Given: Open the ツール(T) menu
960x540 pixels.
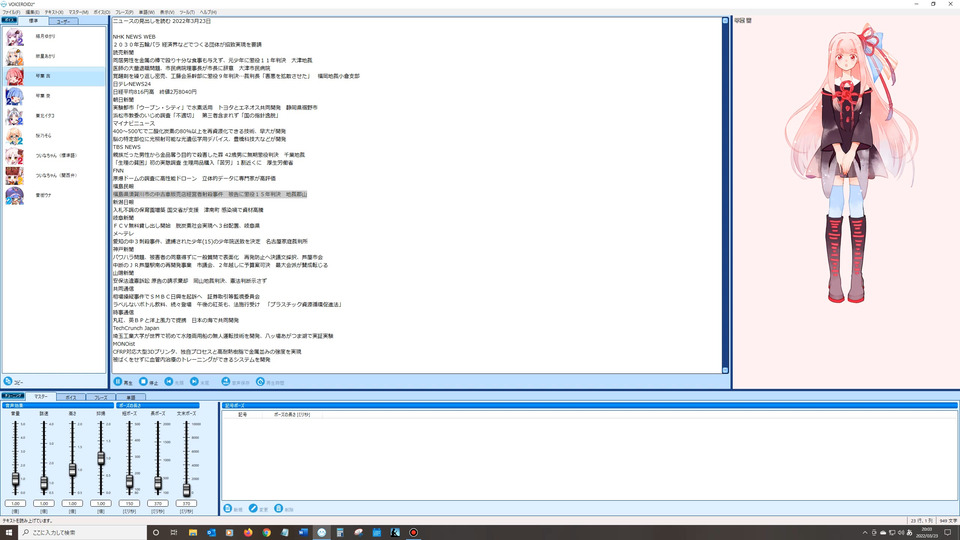Looking at the screenshot, I should coord(187,12).
